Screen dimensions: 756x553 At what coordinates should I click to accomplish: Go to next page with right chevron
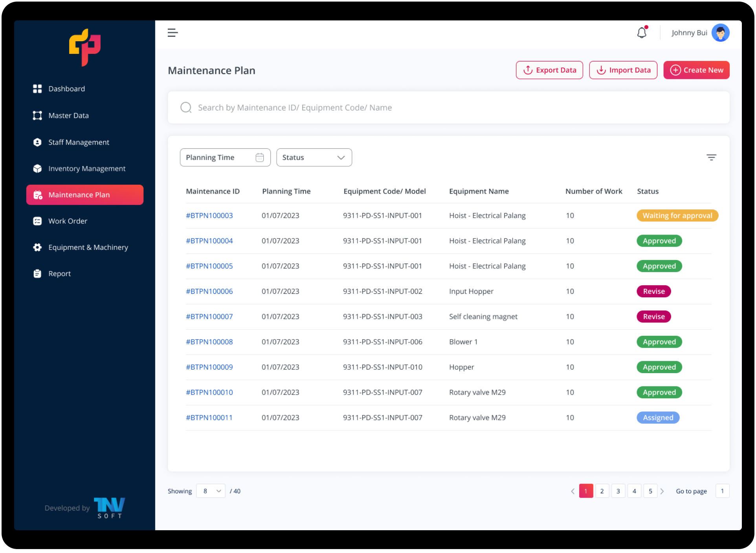coord(662,491)
